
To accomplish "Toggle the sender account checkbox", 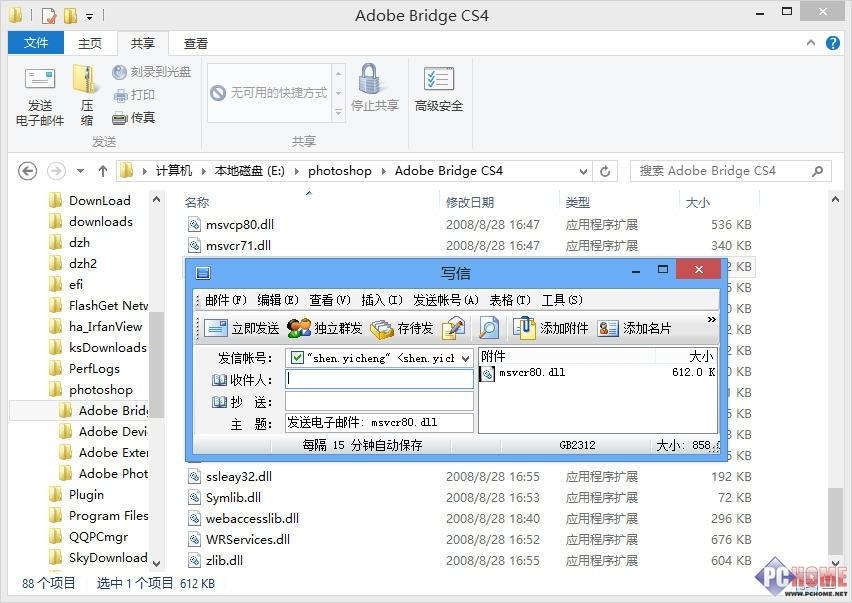I will click(297, 358).
